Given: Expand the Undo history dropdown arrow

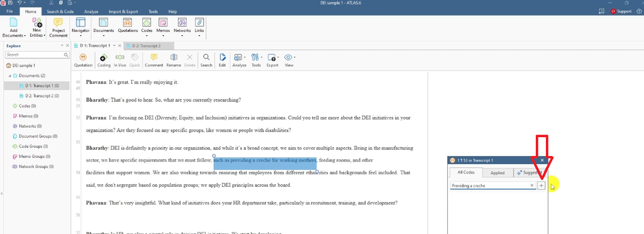Looking at the screenshot, I should [25, 3].
